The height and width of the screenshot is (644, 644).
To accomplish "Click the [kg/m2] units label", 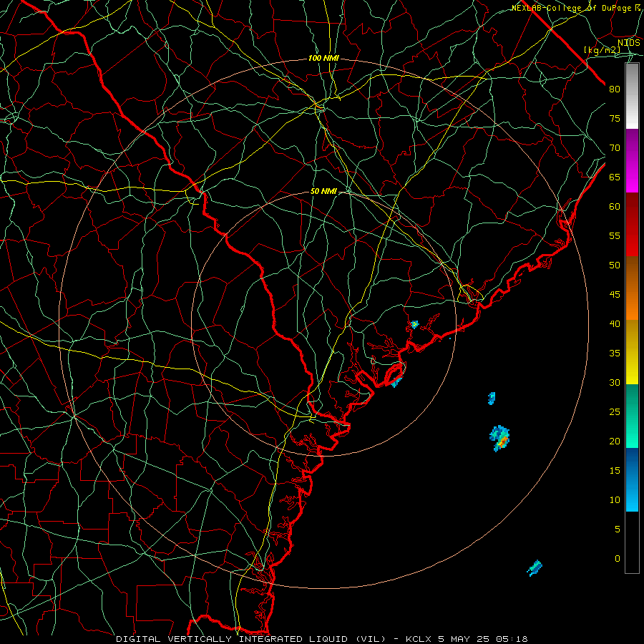I will (602, 50).
